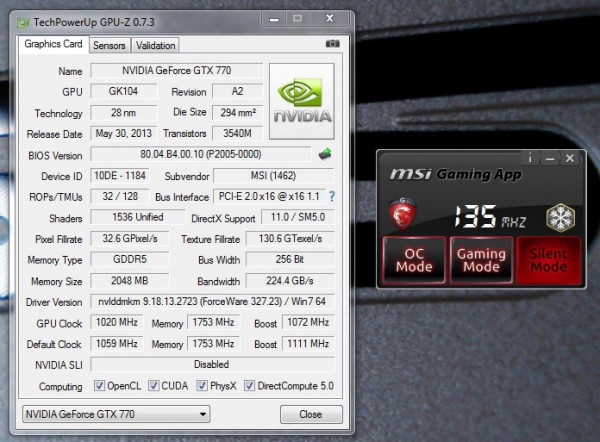This screenshot has width=600, height=442.
Task: Click the Default Clock row Boost 1111 MHz
Action: [x=308, y=344]
